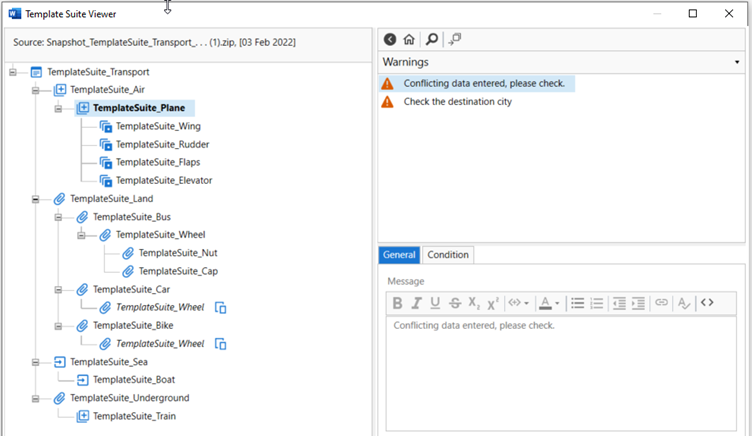This screenshot has width=752, height=436.
Task: Insert hyperlink in message editor
Action: coord(662,303)
